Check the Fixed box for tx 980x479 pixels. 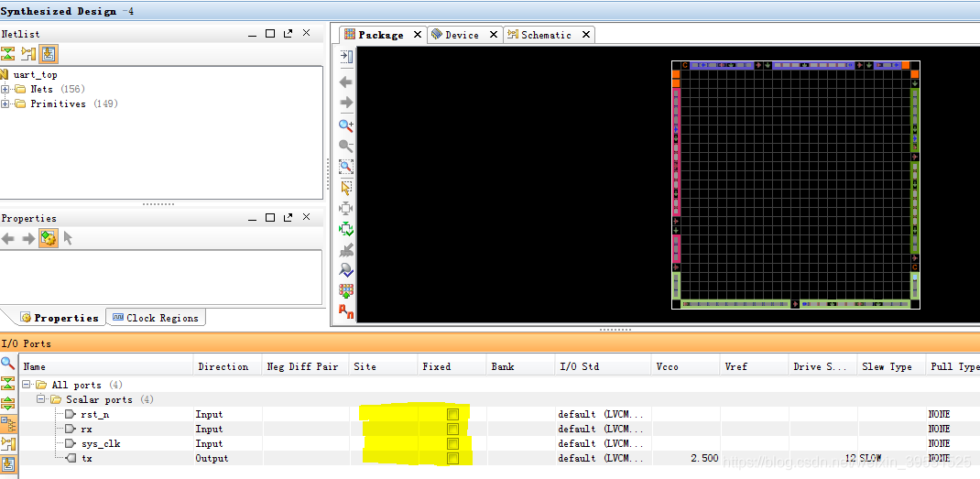click(452, 458)
